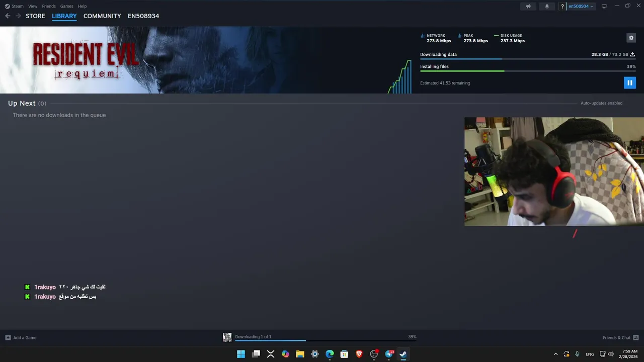Image resolution: width=644 pixels, height=362 pixels.
Task: Click the second 1rakuyo chat message
Action: [60, 297]
